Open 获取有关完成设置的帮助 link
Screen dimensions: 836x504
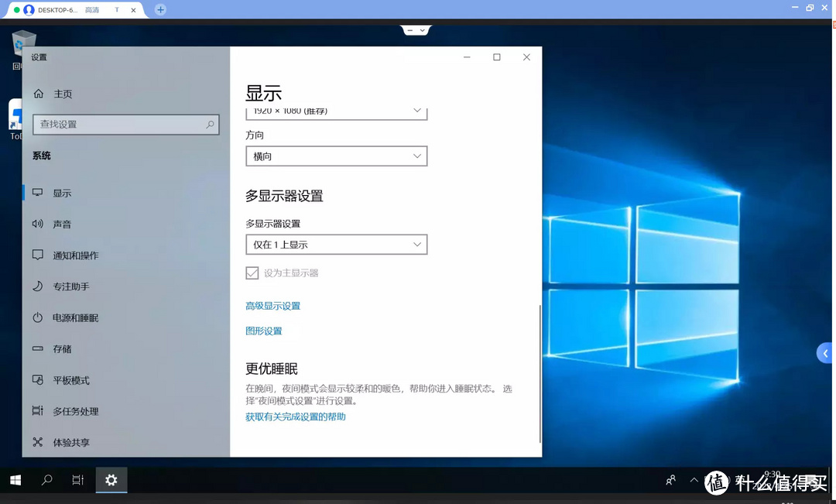point(296,417)
